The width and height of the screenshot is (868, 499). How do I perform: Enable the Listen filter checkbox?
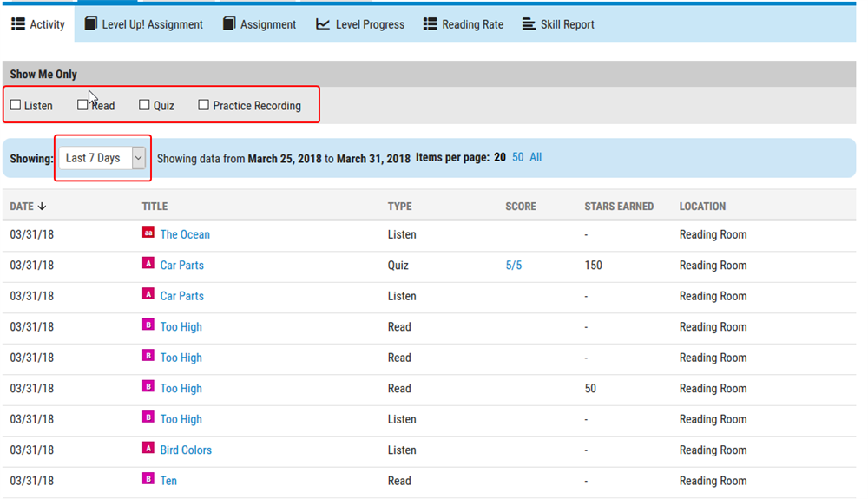coord(16,105)
